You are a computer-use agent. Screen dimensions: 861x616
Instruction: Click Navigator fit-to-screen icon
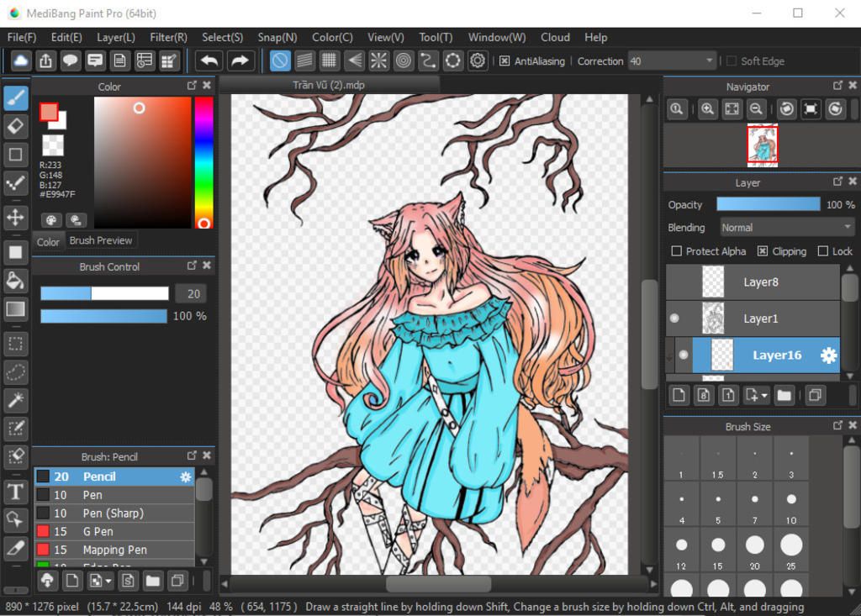pos(732,108)
